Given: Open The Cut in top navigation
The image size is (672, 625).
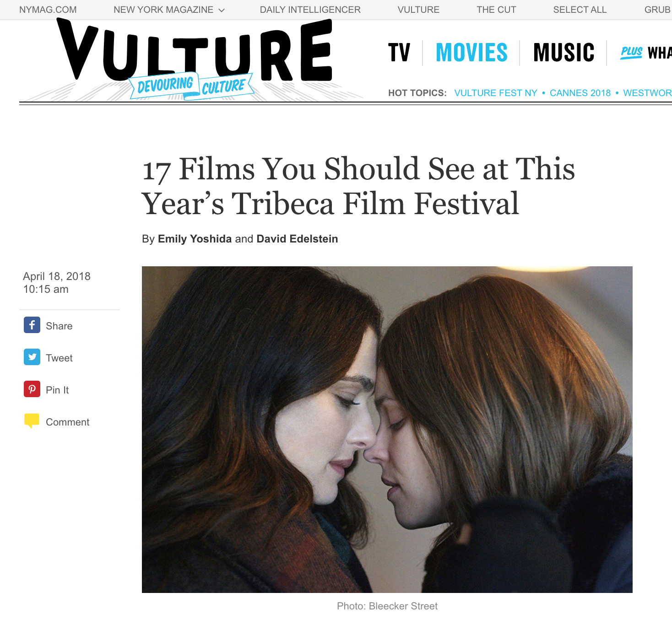Looking at the screenshot, I should (x=496, y=10).
